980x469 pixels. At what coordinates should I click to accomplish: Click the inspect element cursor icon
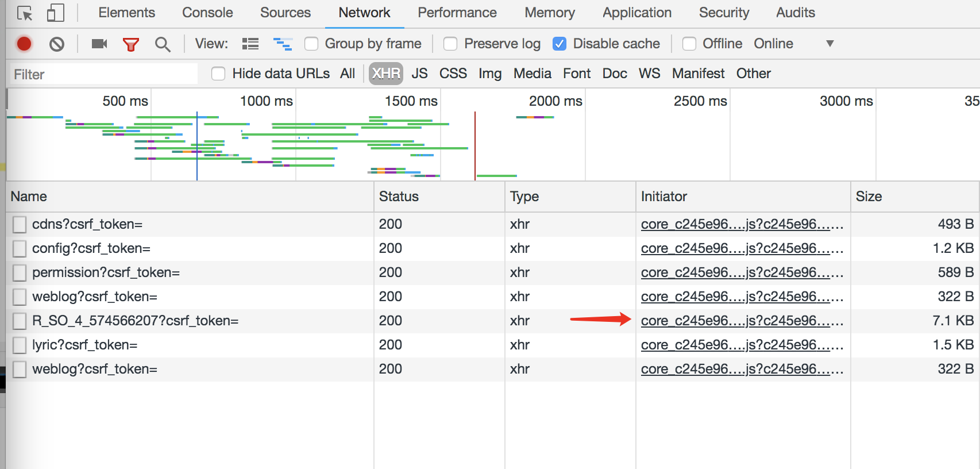point(25,13)
